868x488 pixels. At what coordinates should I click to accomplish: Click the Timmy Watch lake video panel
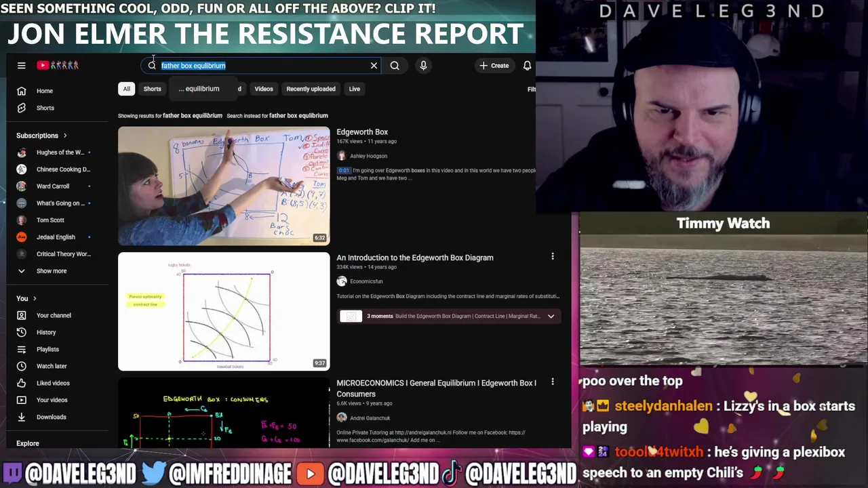[723, 301]
